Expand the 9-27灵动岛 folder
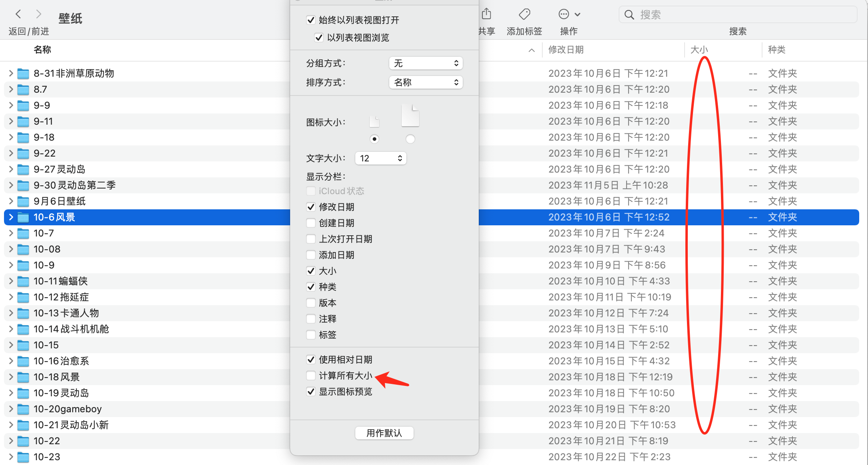This screenshot has width=868, height=465. (11, 169)
